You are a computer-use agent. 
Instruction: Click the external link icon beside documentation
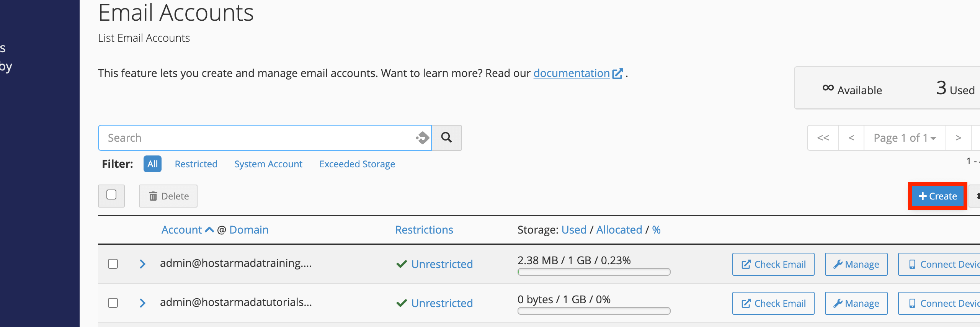[x=617, y=74]
